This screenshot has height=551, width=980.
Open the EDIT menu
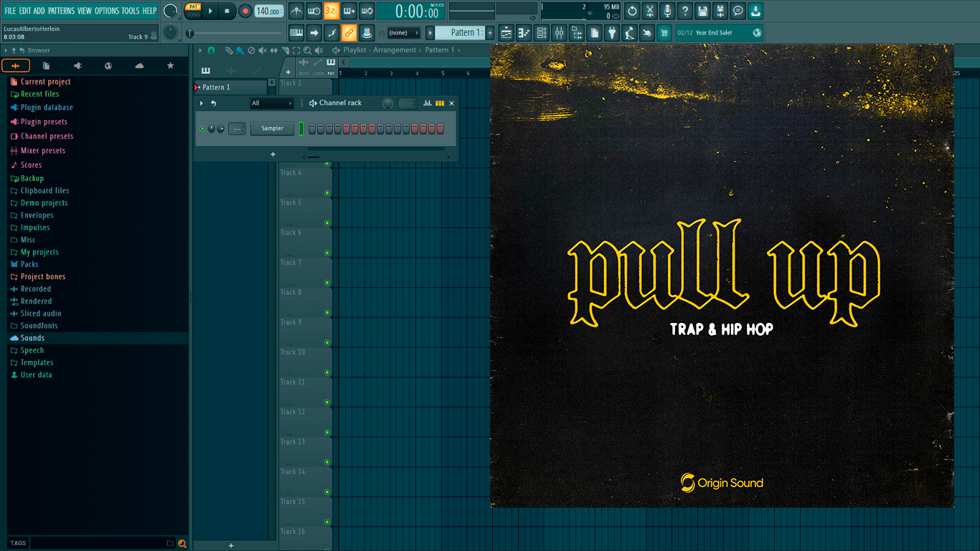25,11
